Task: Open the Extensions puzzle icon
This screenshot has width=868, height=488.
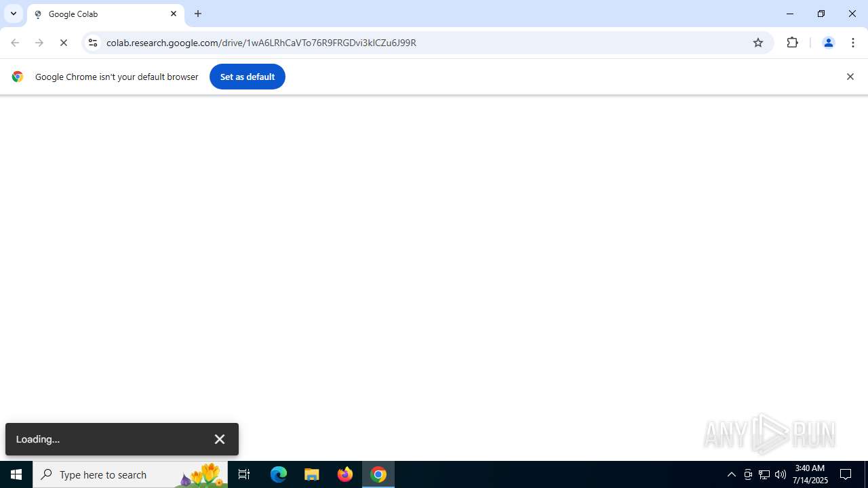Action: 792,43
